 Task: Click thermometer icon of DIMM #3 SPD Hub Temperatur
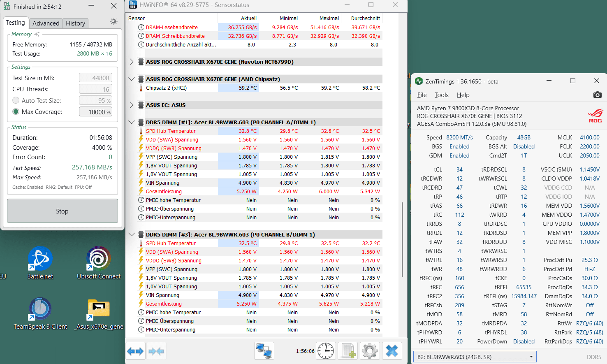pyautogui.click(x=141, y=243)
